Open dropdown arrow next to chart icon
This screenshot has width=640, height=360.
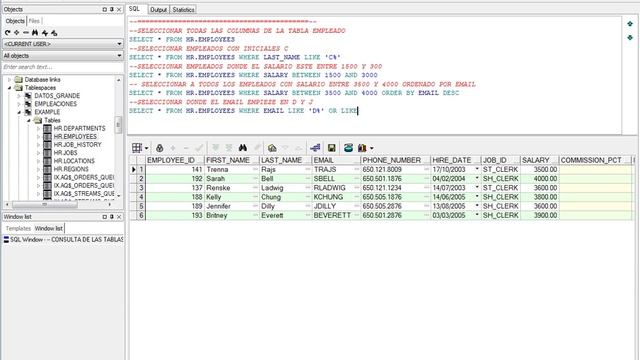point(371,148)
